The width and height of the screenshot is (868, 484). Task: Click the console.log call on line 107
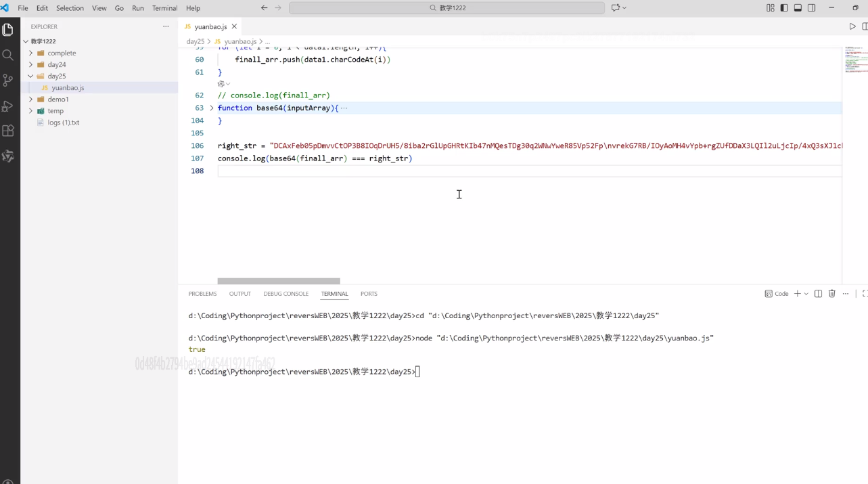tap(315, 158)
